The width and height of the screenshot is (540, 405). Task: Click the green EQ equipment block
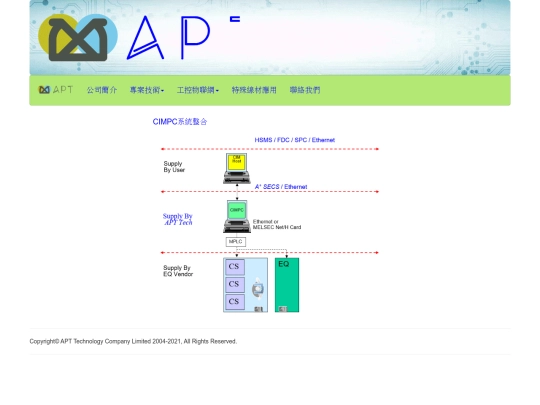pyautogui.click(x=287, y=285)
